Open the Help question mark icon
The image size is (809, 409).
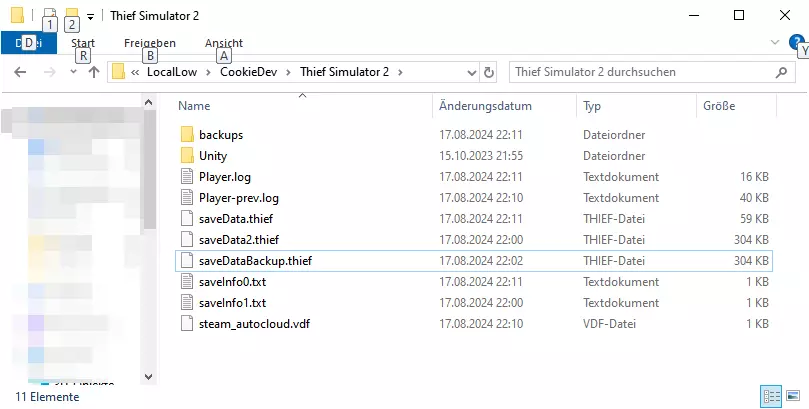coord(796,42)
